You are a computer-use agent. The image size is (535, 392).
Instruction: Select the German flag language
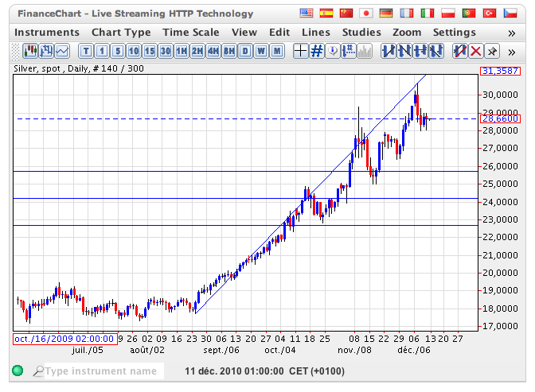pyautogui.click(x=386, y=14)
